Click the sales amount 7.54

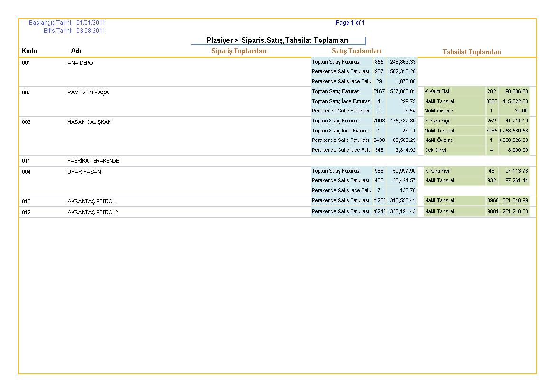click(x=410, y=111)
